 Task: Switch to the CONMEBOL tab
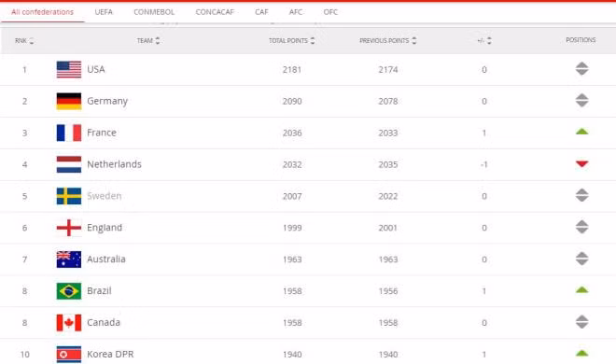coord(154,12)
